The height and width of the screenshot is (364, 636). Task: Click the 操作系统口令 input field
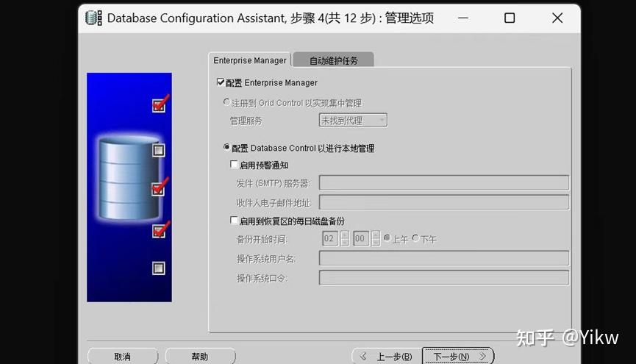click(444, 277)
